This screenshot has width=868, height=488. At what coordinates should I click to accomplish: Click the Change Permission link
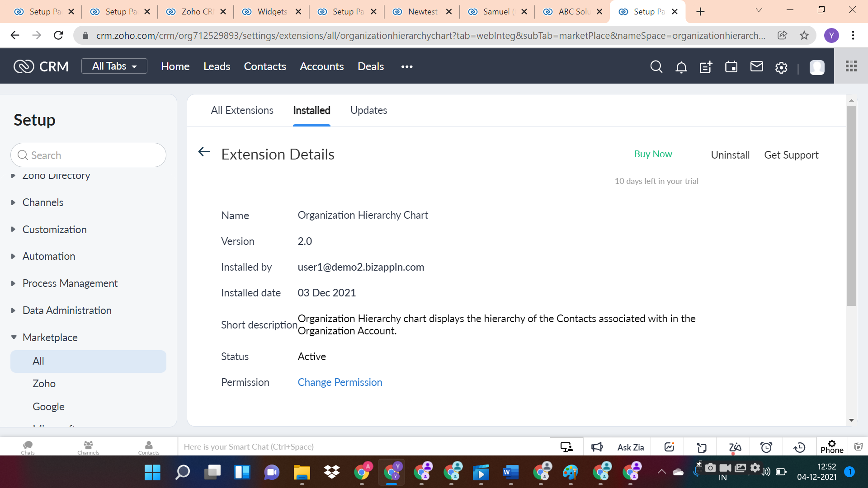(x=340, y=382)
